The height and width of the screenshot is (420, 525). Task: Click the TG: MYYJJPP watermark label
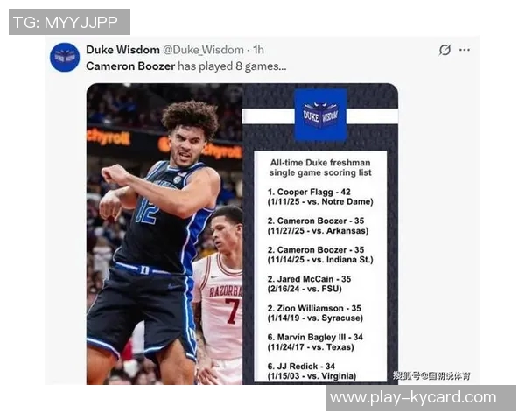tap(69, 22)
